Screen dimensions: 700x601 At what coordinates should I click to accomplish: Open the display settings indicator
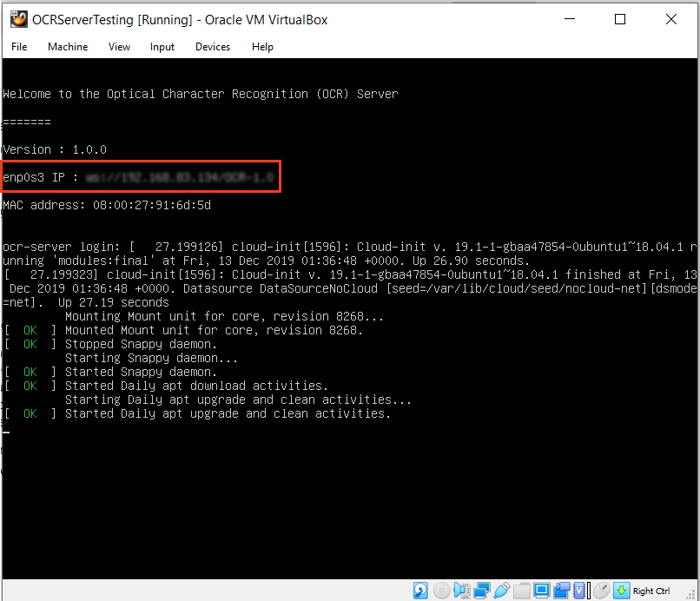pyautogui.click(x=542, y=591)
